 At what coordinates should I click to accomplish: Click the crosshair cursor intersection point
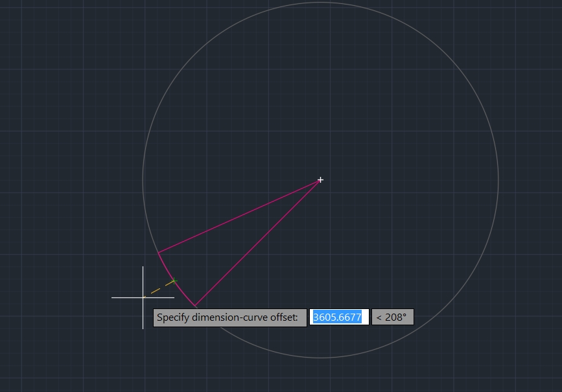click(x=143, y=297)
